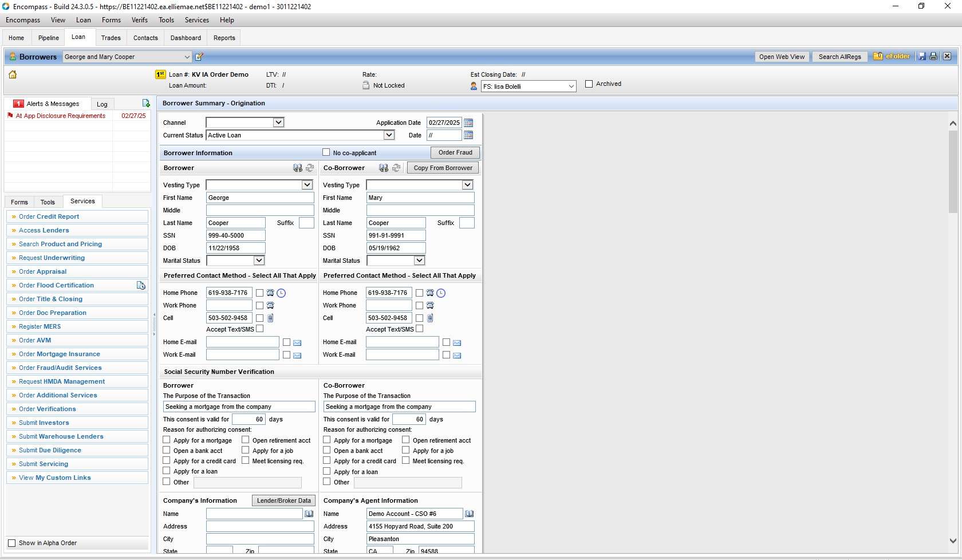Open the status Date calendar icon
Viewport: 962px width, 560px height.
pos(468,135)
